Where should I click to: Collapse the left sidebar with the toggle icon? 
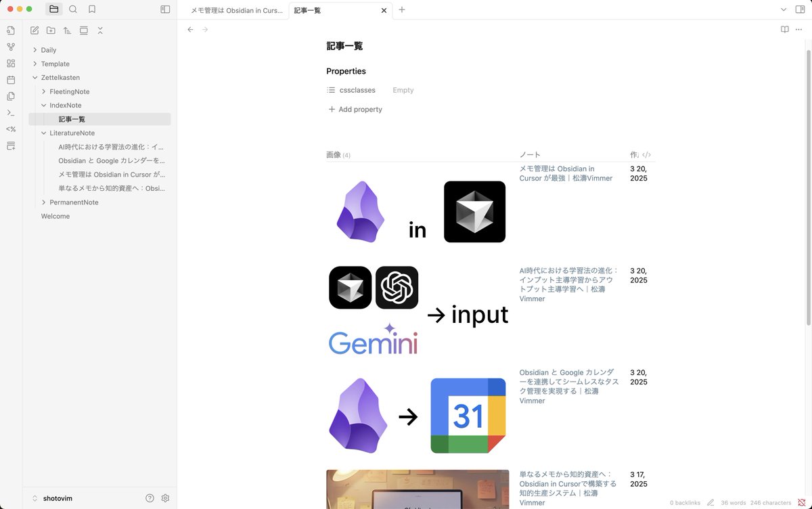pos(165,9)
